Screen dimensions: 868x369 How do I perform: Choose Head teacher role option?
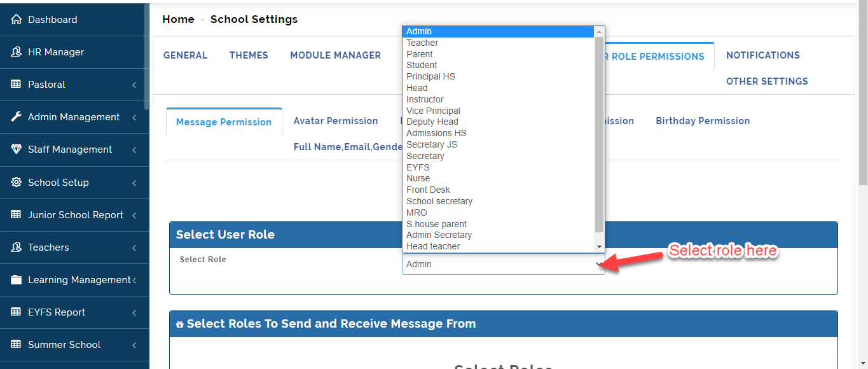pos(498,246)
